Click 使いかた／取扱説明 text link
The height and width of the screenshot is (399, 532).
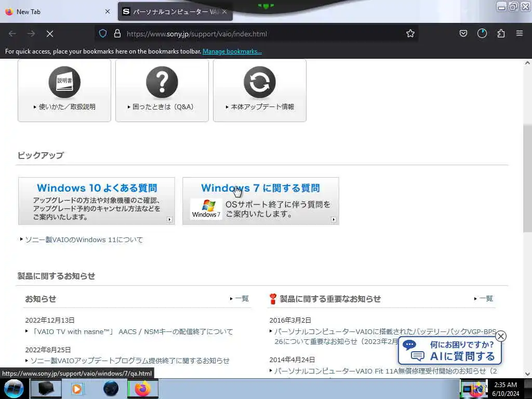[67, 107]
